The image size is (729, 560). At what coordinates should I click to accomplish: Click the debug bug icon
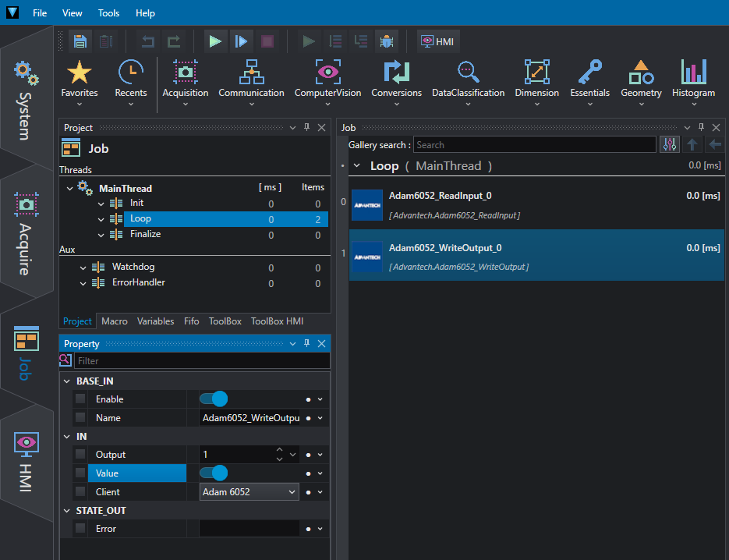pos(386,41)
